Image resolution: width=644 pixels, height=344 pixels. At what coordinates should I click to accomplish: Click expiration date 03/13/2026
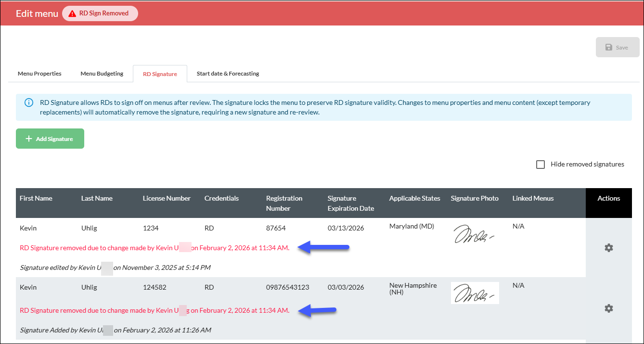click(x=346, y=228)
